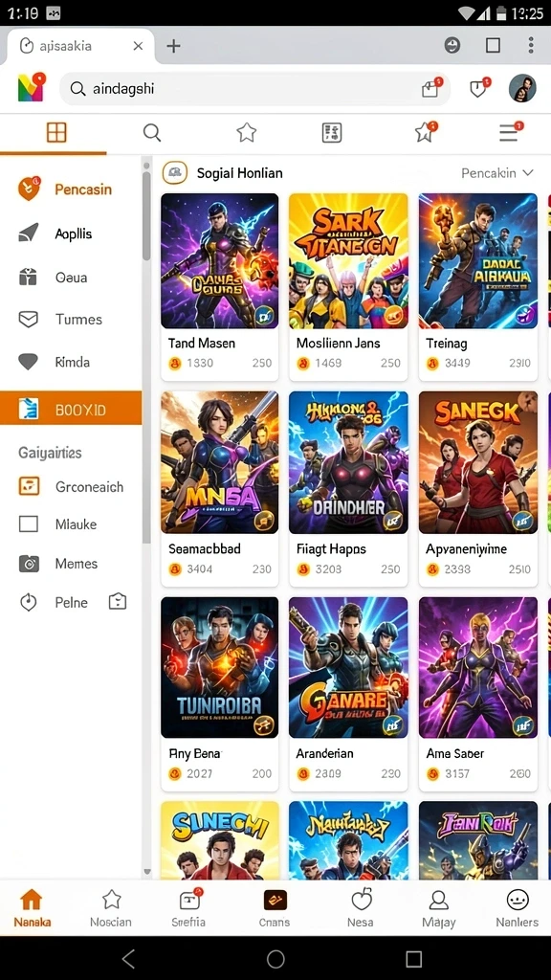Close the apisaakia browser tab
The image size is (551, 980).
tap(138, 46)
